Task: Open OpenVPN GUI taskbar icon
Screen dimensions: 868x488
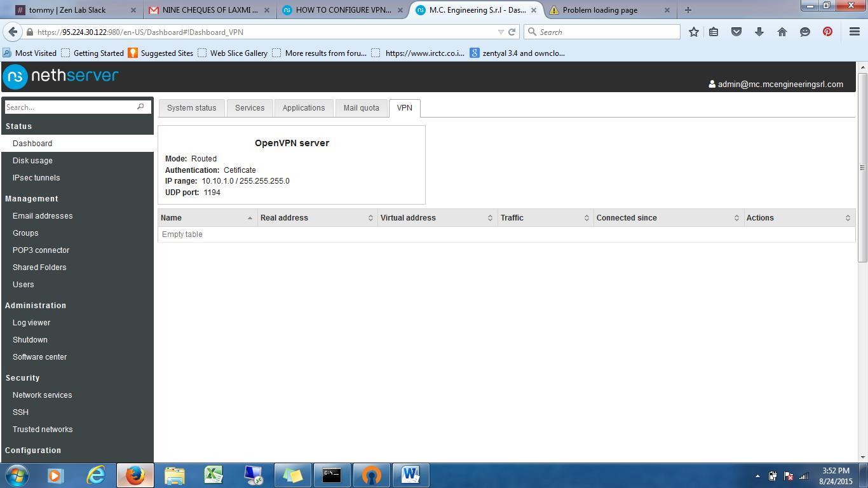Action: [371, 475]
